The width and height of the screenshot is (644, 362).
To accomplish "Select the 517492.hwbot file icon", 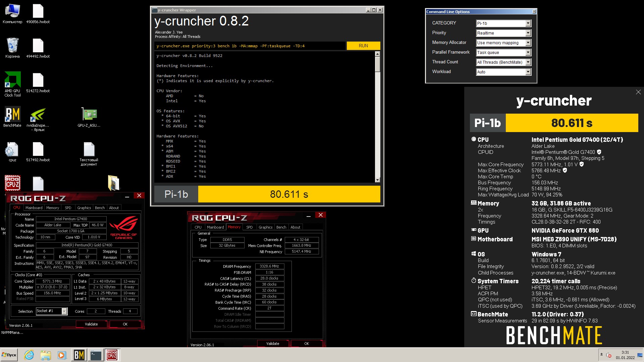I will pyautogui.click(x=38, y=152).
